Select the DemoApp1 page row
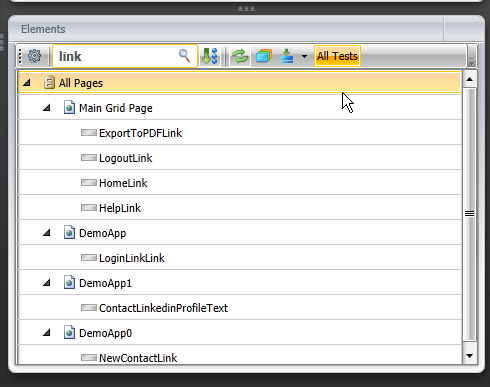The image size is (490, 387). click(x=239, y=283)
